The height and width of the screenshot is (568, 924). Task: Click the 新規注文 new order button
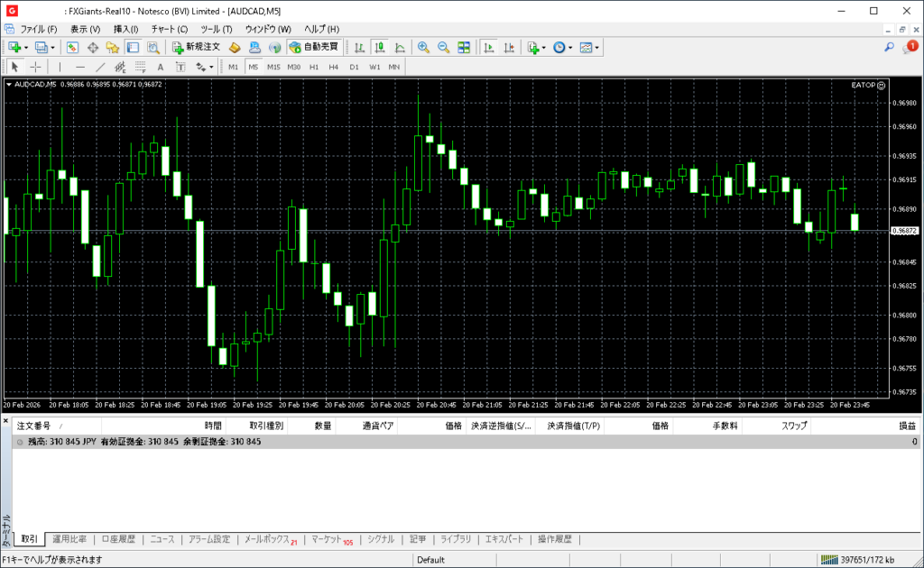click(196, 47)
